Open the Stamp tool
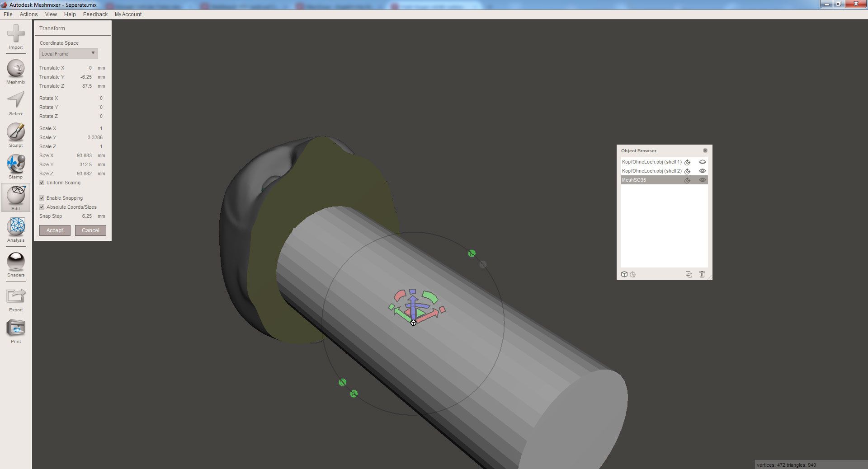Screen dimensions: 868x469 pos(16,167)
